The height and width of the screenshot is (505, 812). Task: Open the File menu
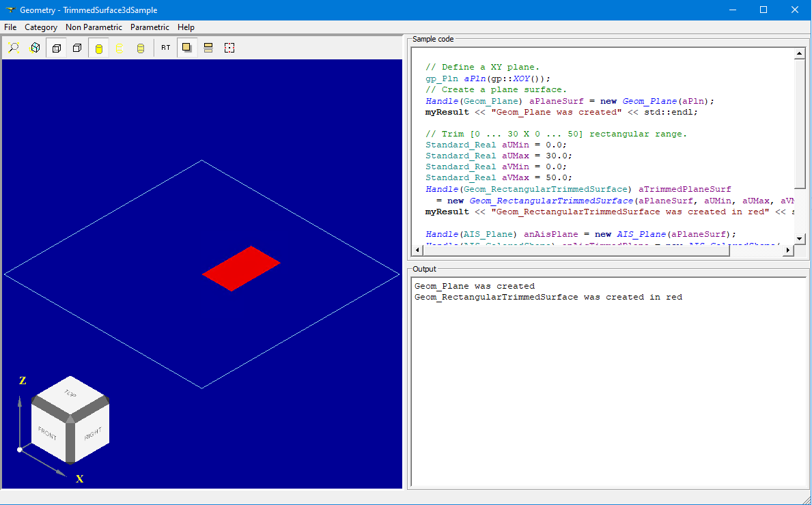(10, 27)
